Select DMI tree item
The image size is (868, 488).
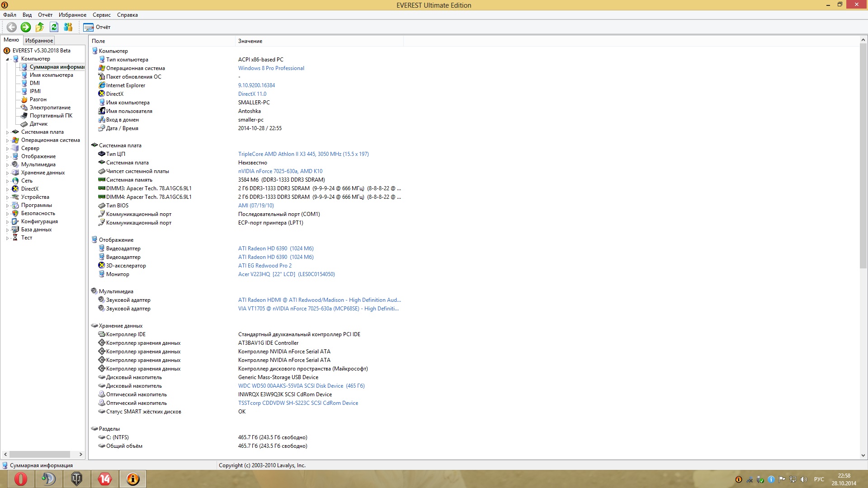(35, 83)
